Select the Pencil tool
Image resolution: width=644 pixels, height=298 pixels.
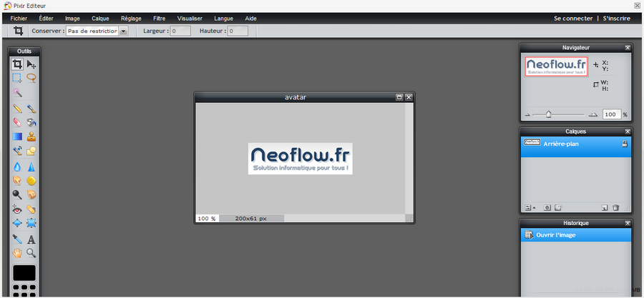click(17, 109)
